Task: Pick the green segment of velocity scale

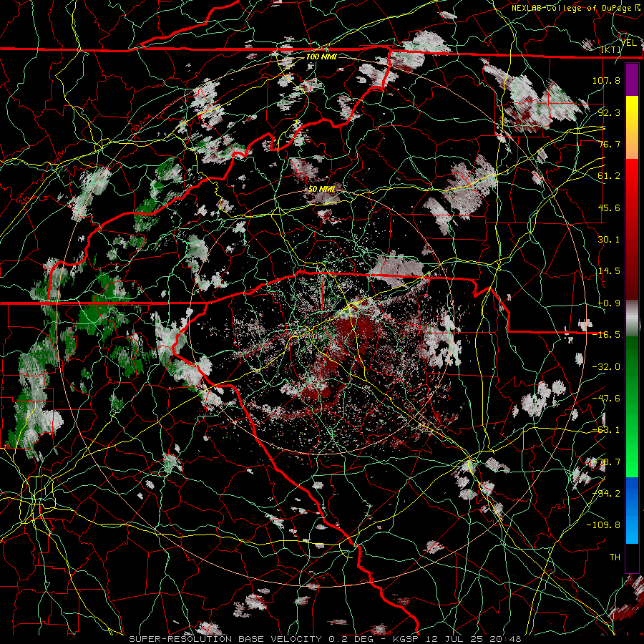Action: [632, 406]
